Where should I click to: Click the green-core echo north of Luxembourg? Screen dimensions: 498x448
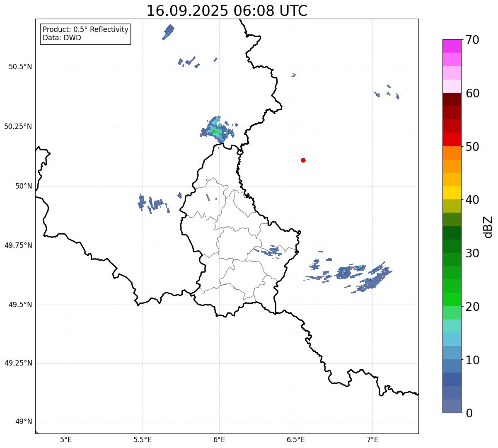[216, 130]
